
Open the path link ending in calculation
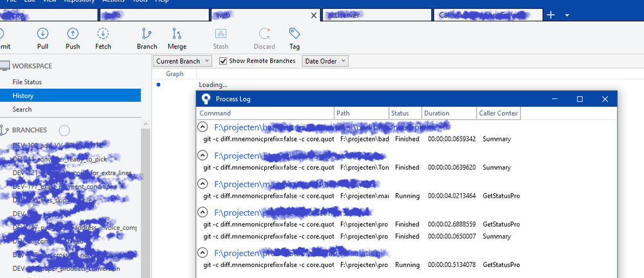coord(298,253)
